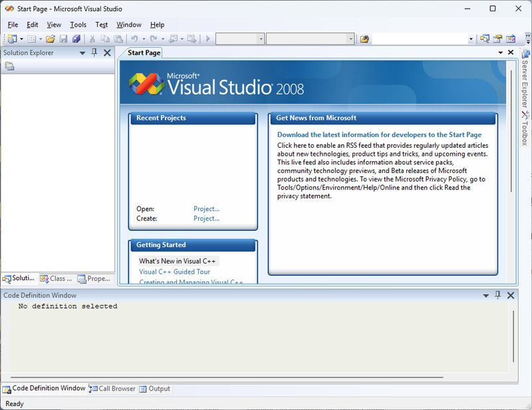Open the Solution Configurations combo box
The image size is (532, 410).
pos(240,39)
